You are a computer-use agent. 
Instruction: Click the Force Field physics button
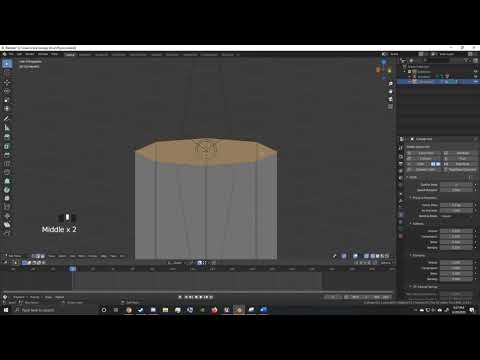coord(423,153)
